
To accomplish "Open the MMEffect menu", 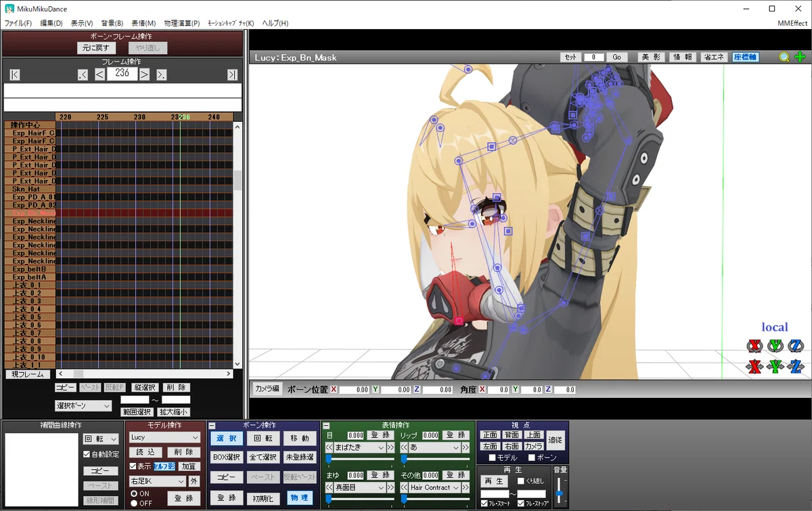I will tap(792, 23).
